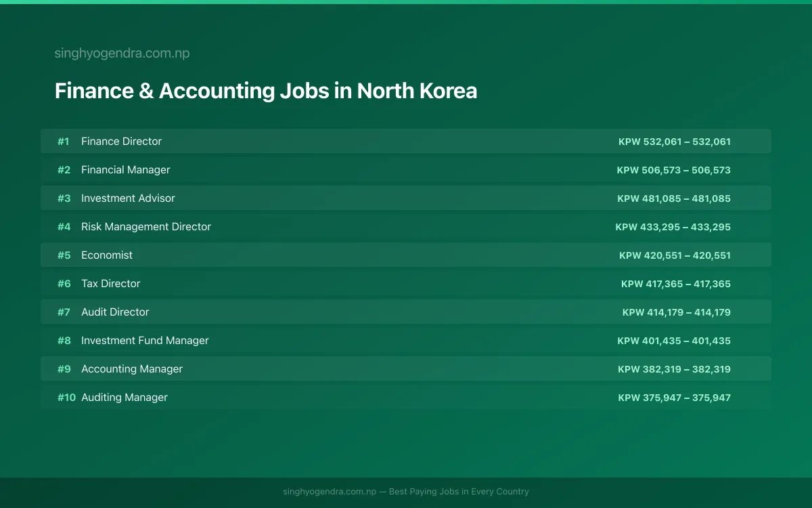Click rank number #10
Image resolution: width=812 pixels, height=508 pixels.
[x=66, y=398]
